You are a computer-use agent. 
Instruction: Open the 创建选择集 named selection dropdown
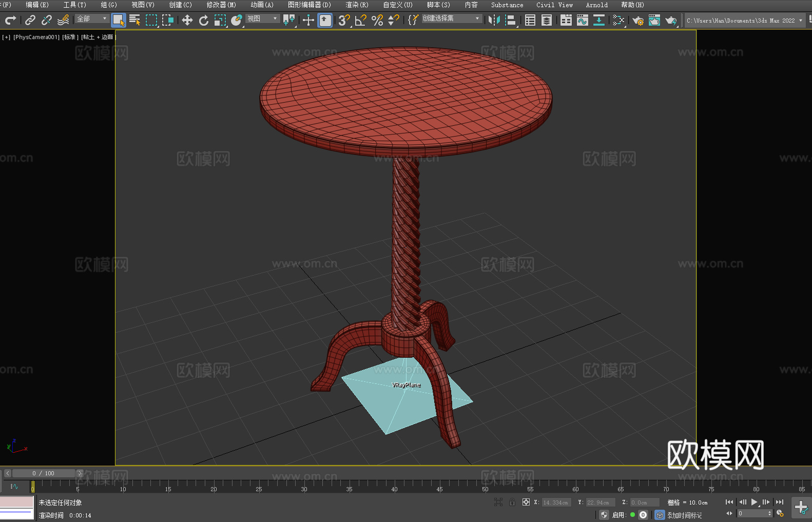(451, 18)
